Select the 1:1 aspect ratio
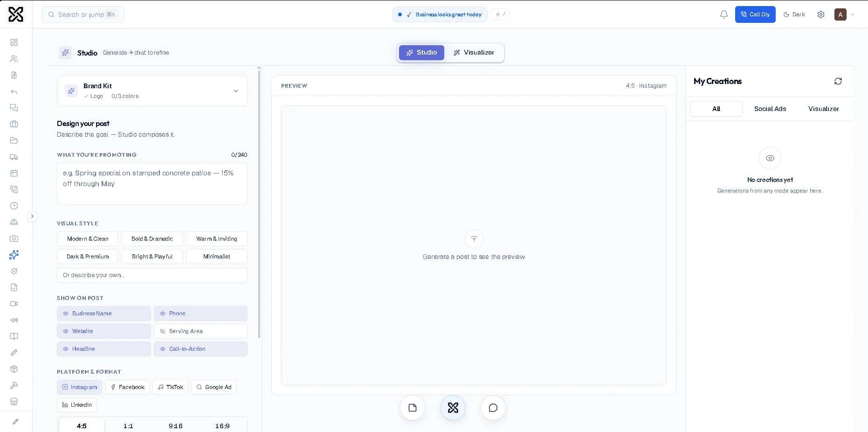 pyautogui.click(x=128, y=426)
